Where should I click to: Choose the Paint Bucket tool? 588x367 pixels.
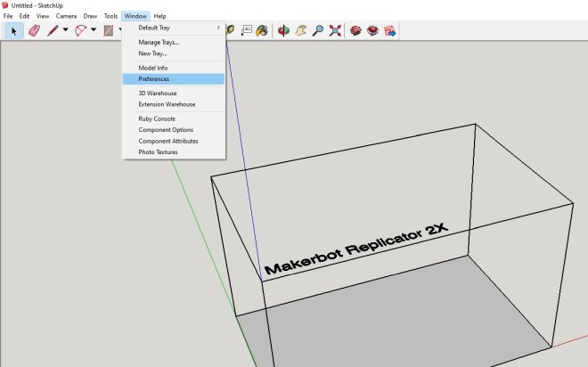(262, 31)
